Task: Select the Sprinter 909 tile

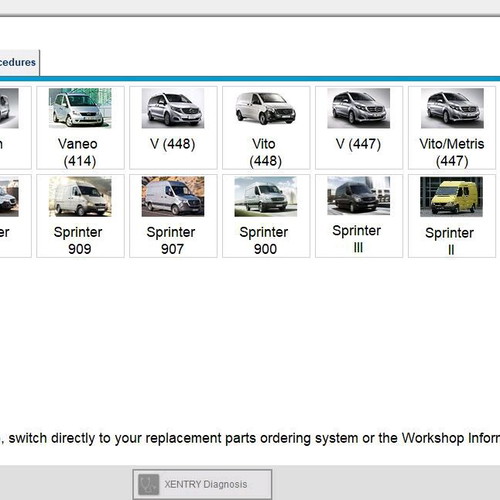Action: 80,216
